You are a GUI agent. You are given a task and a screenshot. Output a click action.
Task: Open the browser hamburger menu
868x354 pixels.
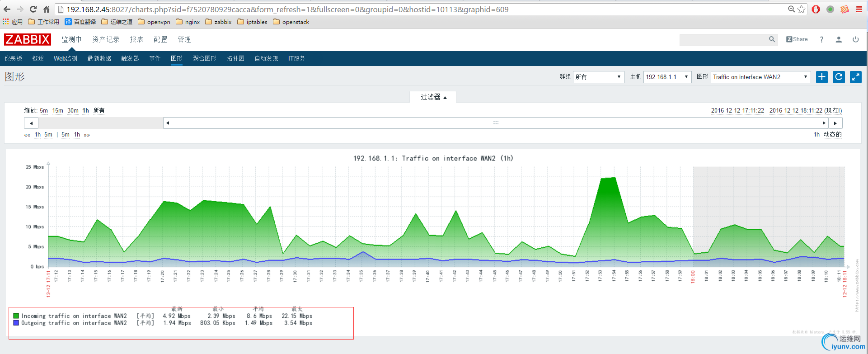tap(859, 9)
